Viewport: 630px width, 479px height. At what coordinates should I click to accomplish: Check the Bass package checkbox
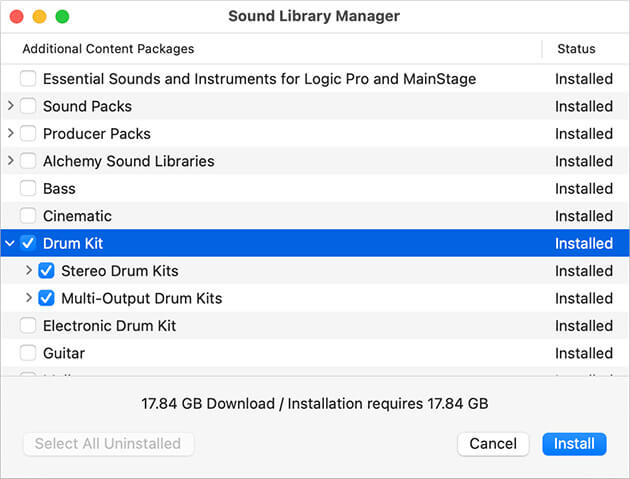pyautogui.click(x=28, y=189)
